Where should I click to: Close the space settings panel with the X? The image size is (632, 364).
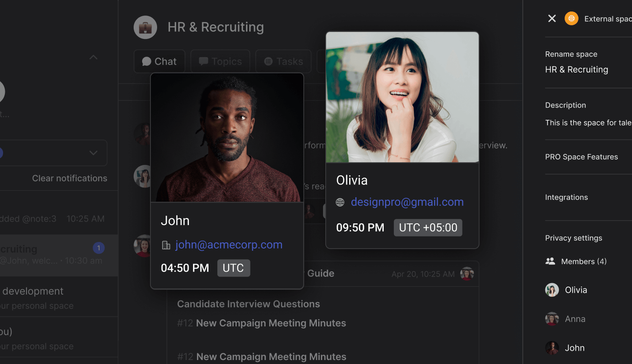click(x=551, y=18)
